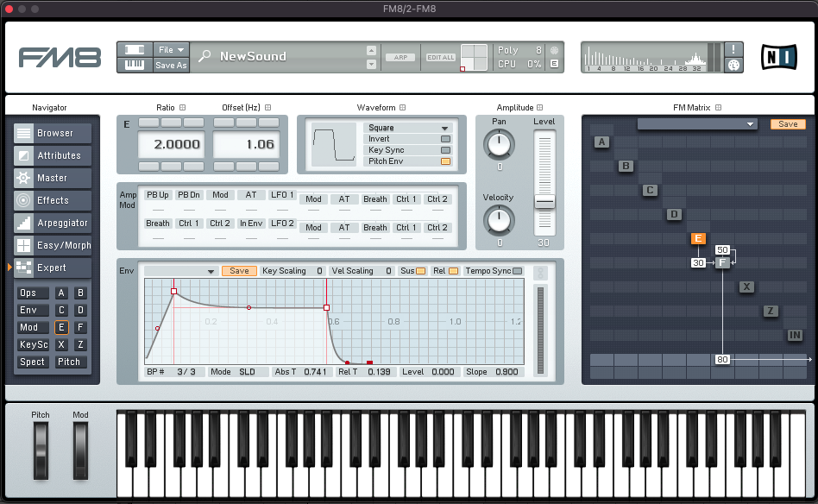Click the Save As button
The image size is (818, 504).
(x=171, y=65)
